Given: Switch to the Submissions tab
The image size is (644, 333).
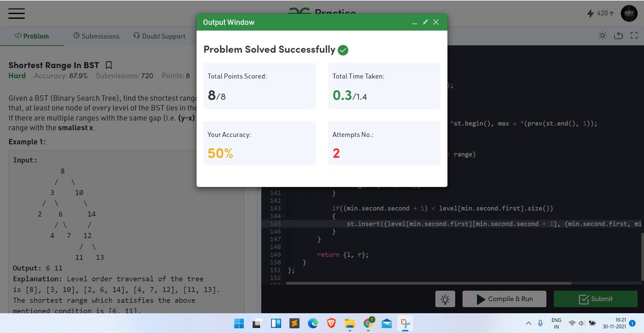Looking at the screenshot, I should pyautogui.click(x=96, y=36).
